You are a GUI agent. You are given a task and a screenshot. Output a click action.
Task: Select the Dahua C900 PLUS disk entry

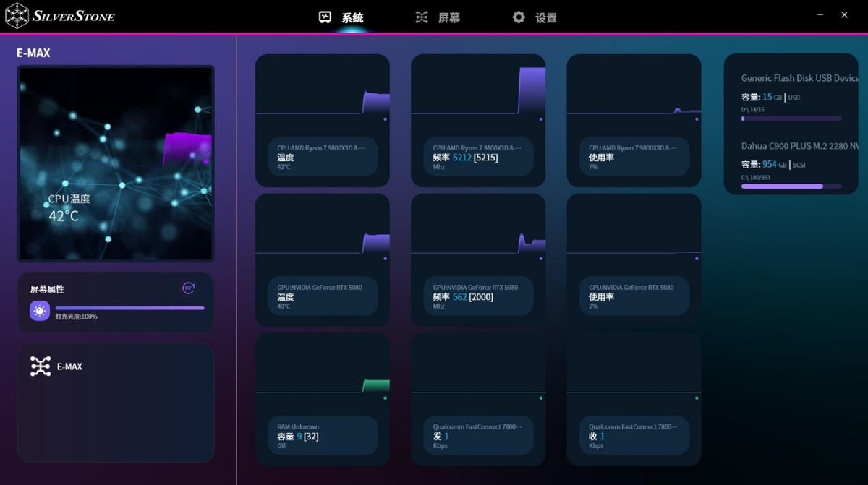point(791,166)
